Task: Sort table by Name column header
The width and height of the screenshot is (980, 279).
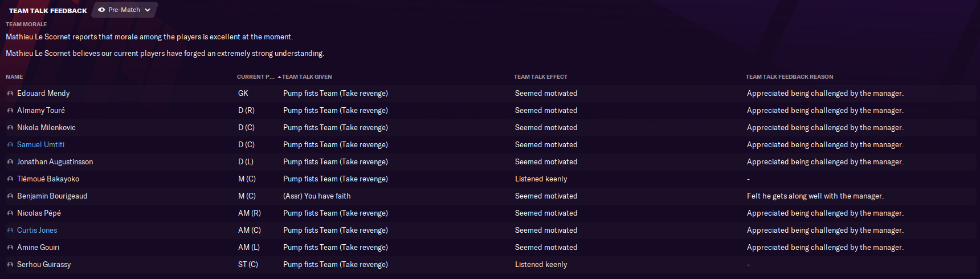Action: [14, 77]
